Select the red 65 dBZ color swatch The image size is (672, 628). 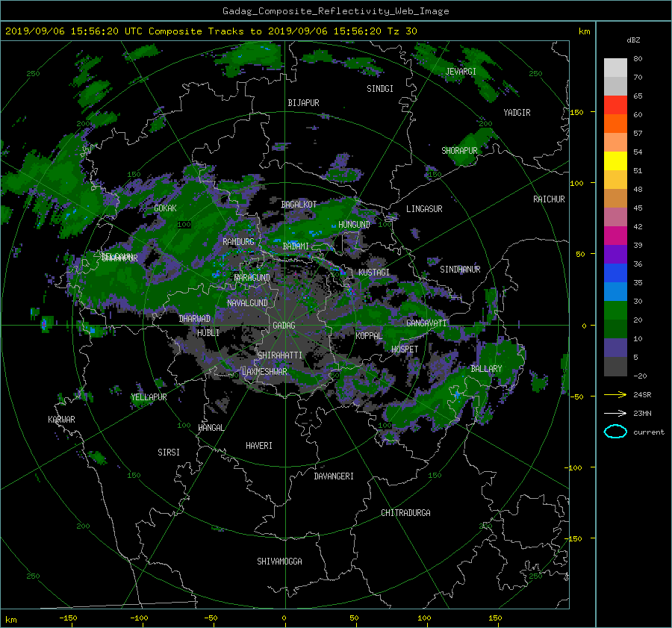pyautogui.click(x=615, y=105)
